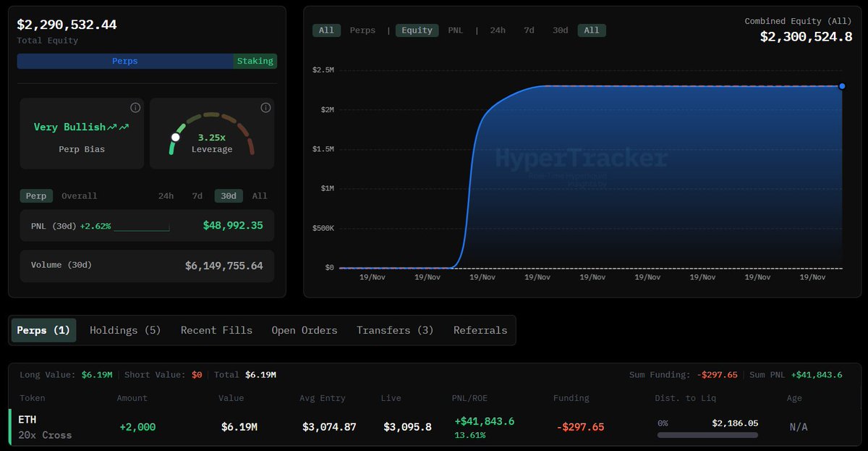This screenshot has height=451, width=868.
Task: Select the 24h chart time range
Action: [x=498, y=30]
